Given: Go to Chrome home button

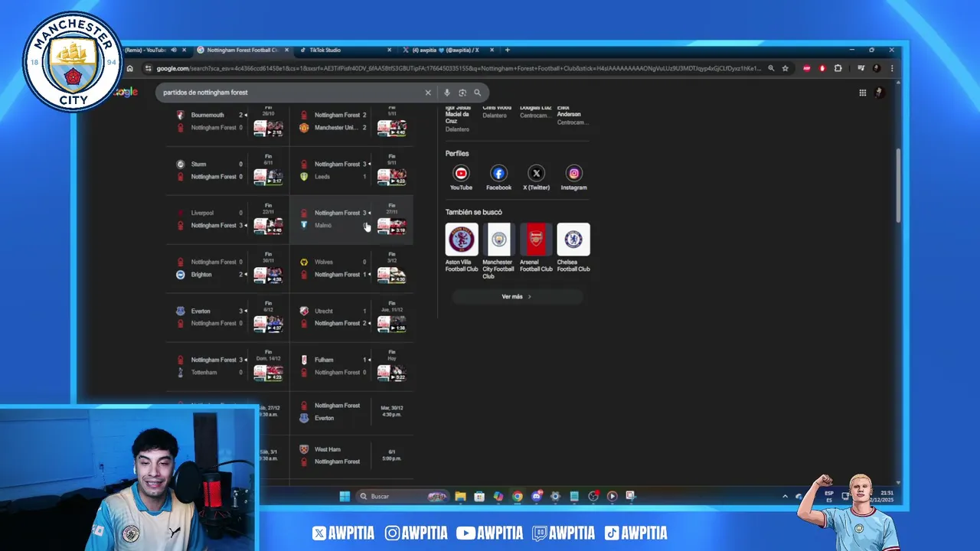Looking at the screenshot, I should [129, 68].
